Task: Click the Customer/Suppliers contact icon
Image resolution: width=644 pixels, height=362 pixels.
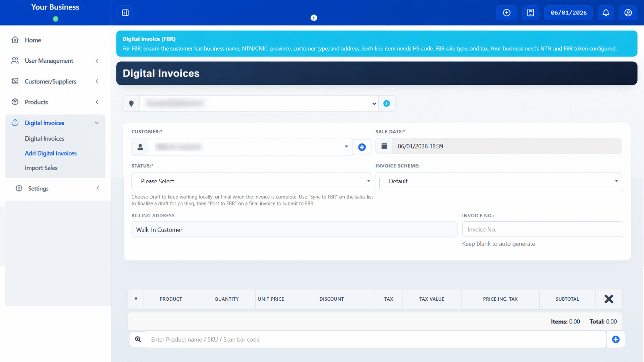Action: click(x=15, y=81)
